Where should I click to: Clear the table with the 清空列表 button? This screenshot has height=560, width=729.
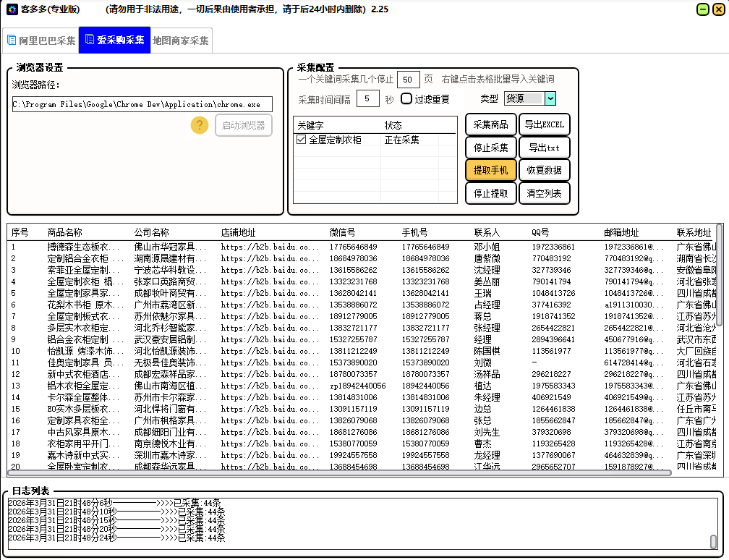point(545,193)
